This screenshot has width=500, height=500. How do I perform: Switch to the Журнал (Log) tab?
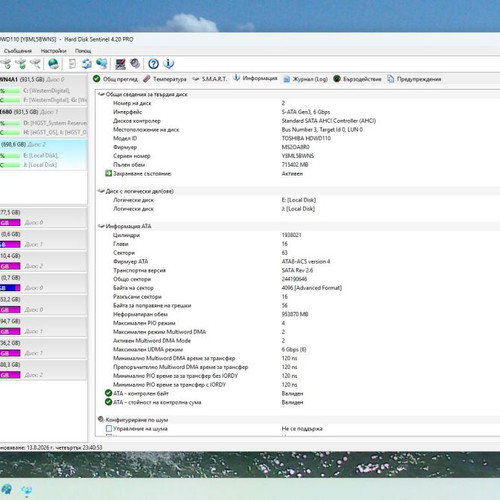305,79
